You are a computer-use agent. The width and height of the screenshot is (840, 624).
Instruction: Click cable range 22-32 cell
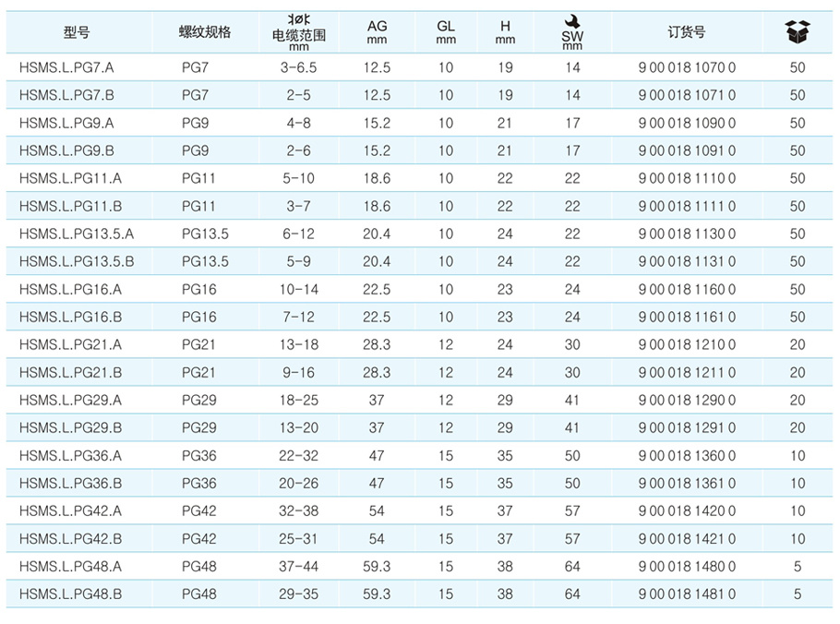[299, 456]
